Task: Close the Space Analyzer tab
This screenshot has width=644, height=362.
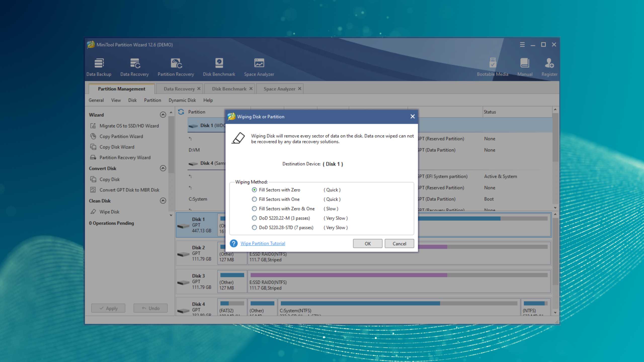Action: 300,88
